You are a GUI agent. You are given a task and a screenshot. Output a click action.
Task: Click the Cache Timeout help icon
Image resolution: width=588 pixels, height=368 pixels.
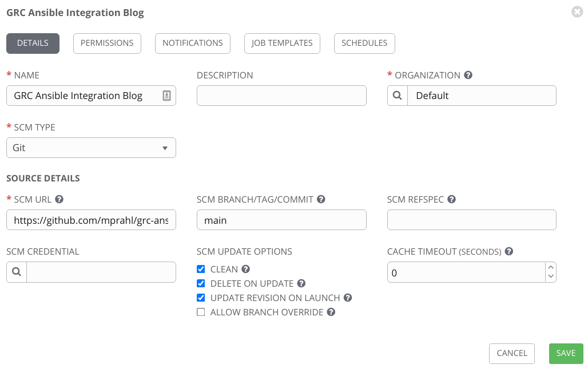point(508,251)
